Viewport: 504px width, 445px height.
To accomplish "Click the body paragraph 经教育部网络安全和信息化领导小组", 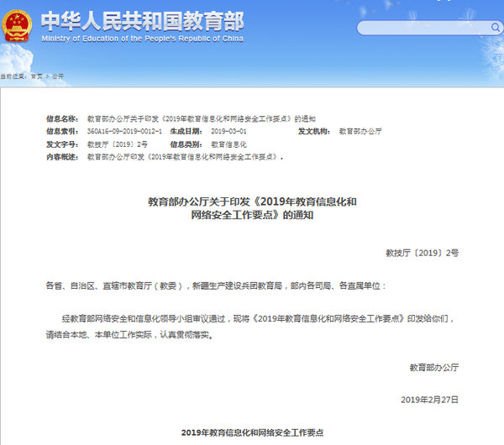I will coord(249,327).
